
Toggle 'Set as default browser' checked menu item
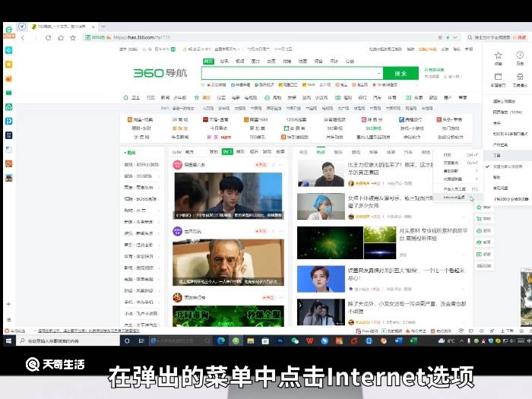pyautogui.click(x=507, y=166)
